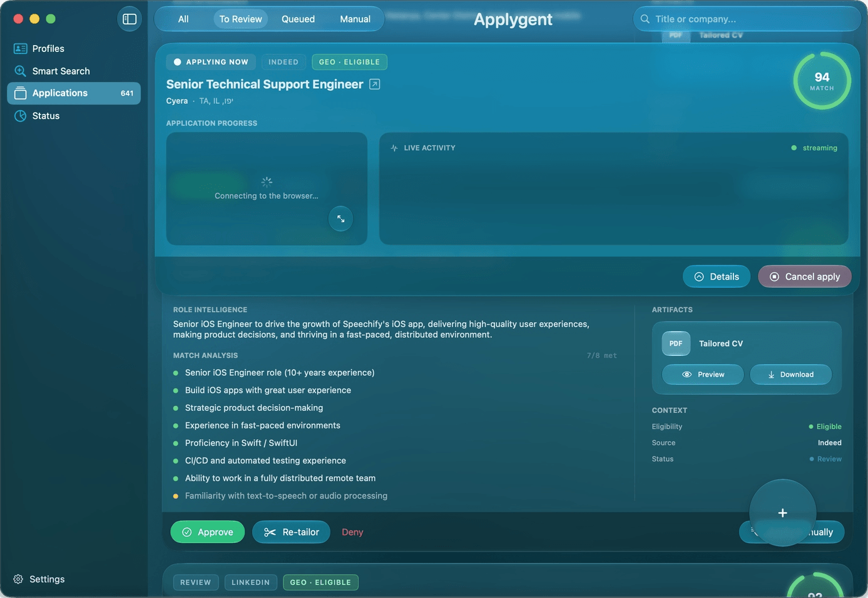Click the 641 applications count badge
The height and width of the screenshot is (598, 868).
[127, 93]
